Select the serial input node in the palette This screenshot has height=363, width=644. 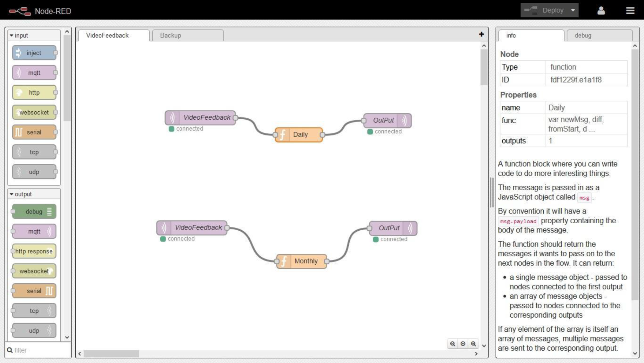(x=34, y=132)
